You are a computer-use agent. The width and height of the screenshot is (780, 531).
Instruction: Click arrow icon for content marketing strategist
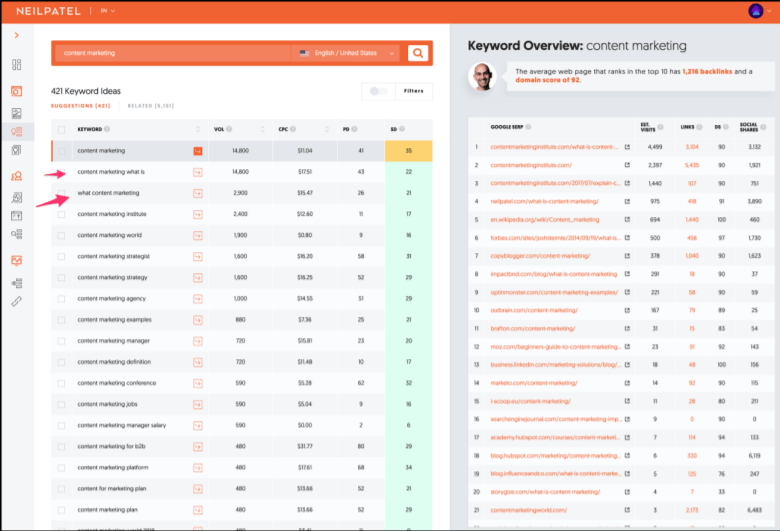pyautogui.click(x=197, y=257)
